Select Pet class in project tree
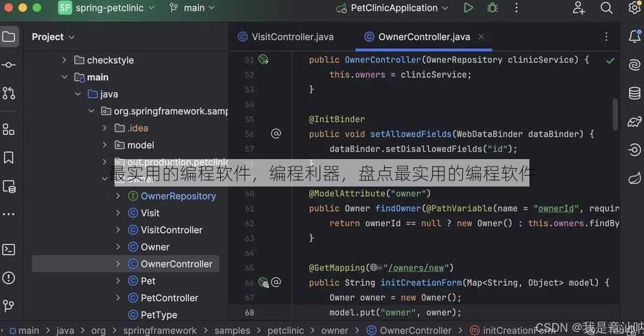 pos(148,281)
